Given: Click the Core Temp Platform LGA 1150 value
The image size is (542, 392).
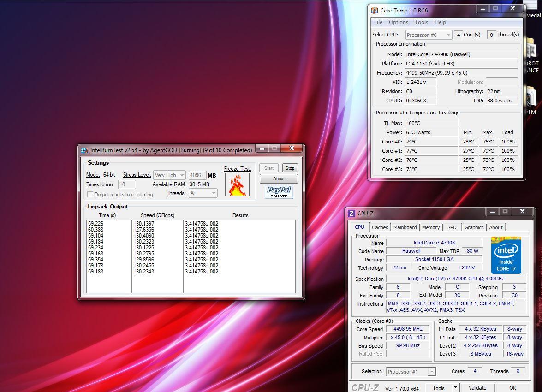Looking at the screenshot, I should point(461,64).
